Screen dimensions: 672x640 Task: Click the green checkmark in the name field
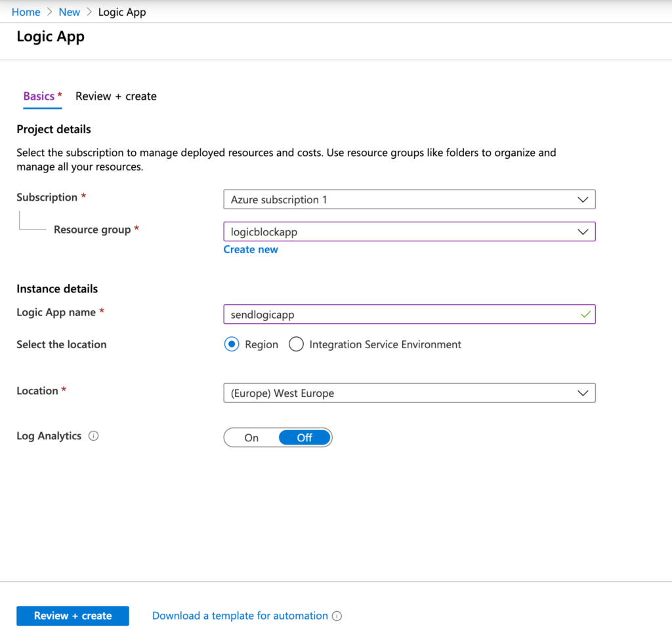click(x=586, y=314)
